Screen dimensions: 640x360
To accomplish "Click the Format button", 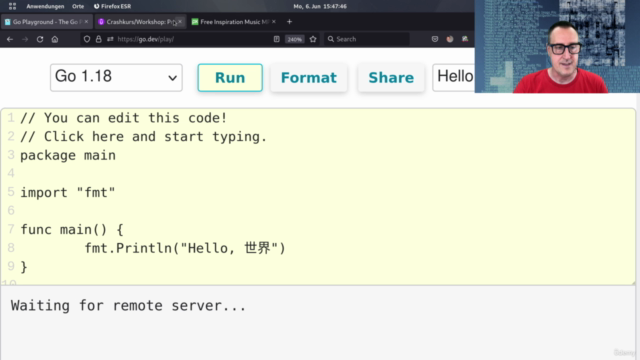I will coord(309,78).
